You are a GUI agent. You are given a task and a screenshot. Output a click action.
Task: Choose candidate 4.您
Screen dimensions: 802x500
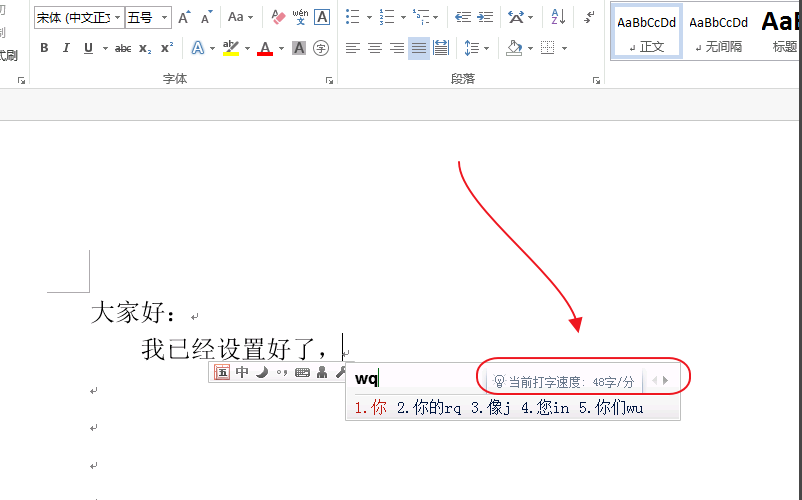pyautogui.click(x=545, y=408)
